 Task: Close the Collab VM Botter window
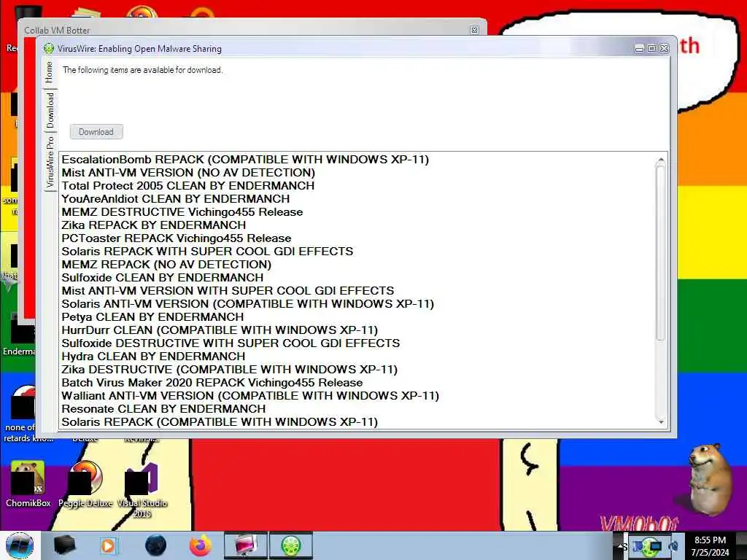[474, 30]
